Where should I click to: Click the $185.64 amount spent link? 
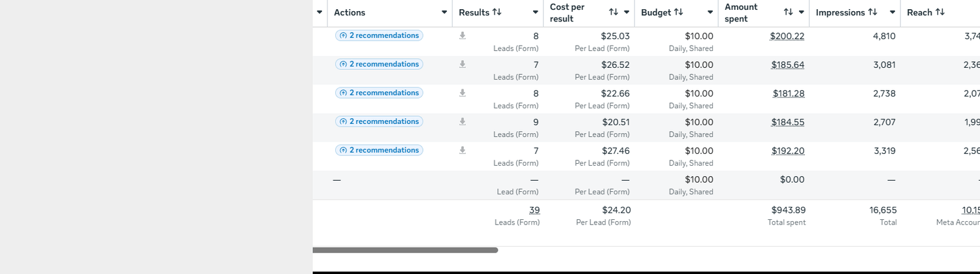pyautogui.click(x=787, y=65)
